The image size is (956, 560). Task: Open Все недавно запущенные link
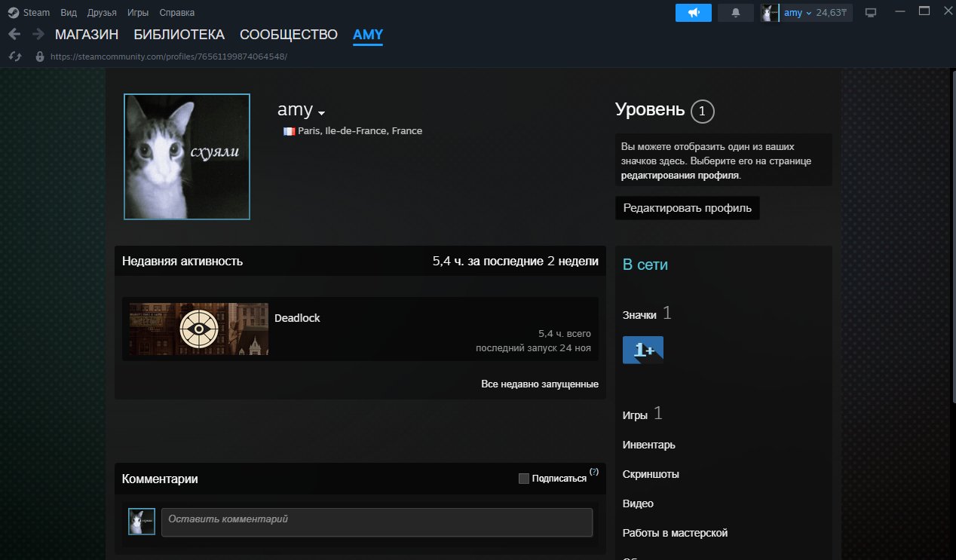pos(539,384)
